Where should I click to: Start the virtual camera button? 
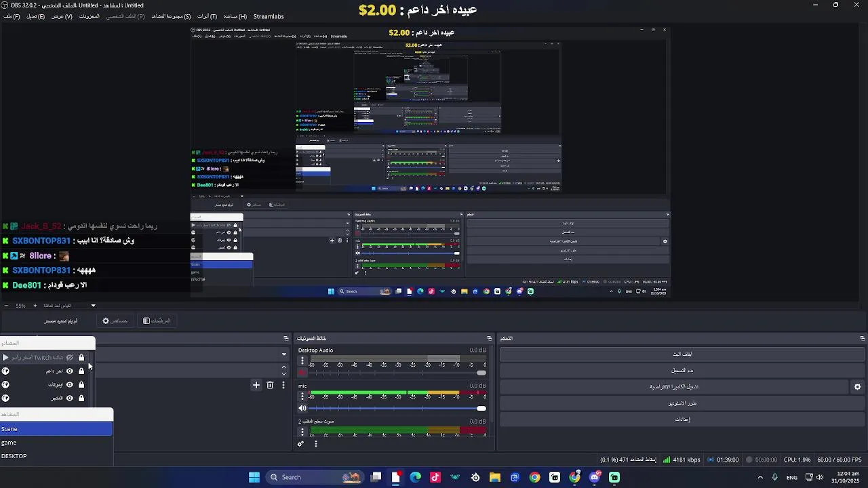[674, 386]
